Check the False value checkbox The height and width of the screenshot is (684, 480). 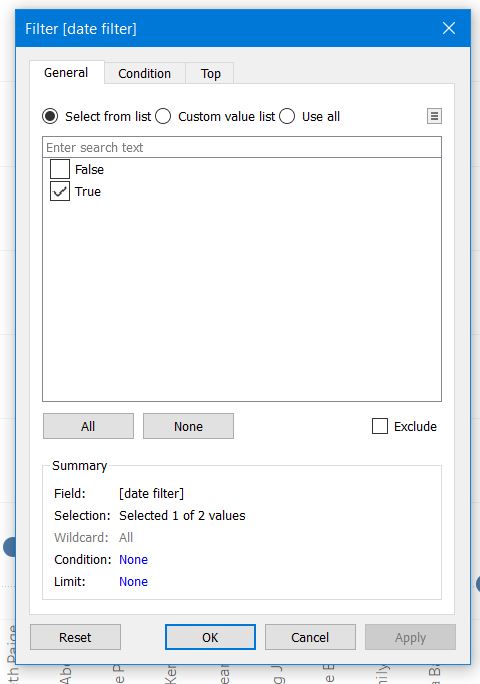coord(60,169)
